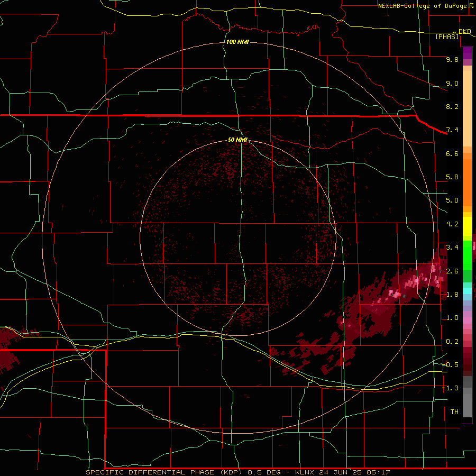Screen dimensions: 476x476
Task: Click the 6.6 value on the color scale
Action: 452,153
